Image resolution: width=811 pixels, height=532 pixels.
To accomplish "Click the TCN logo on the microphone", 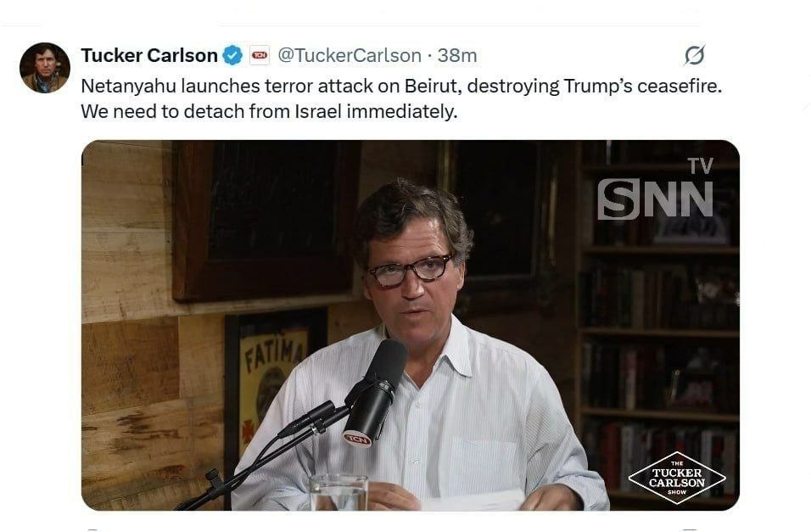I will pyautogui.click(x=356, y=439).
